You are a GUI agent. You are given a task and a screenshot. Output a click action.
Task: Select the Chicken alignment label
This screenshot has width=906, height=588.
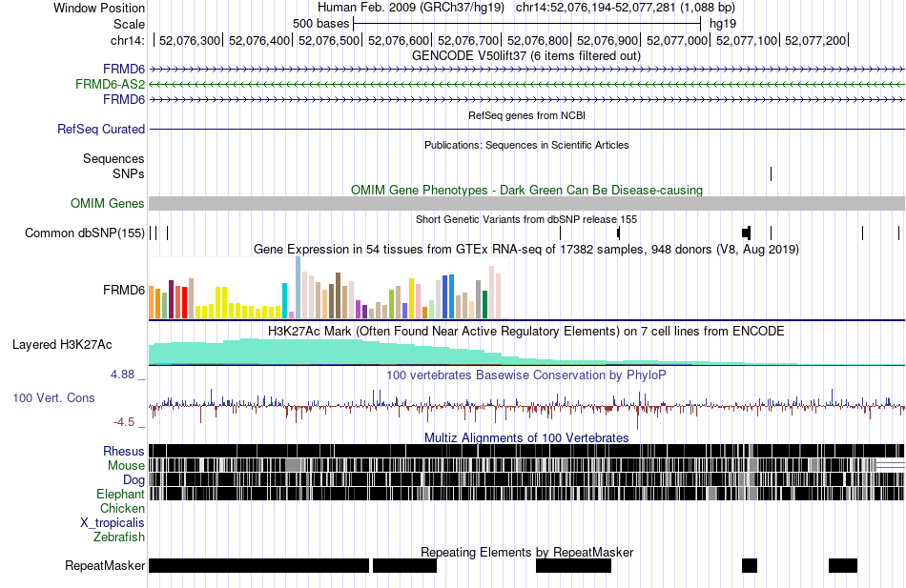coord(122,508)
